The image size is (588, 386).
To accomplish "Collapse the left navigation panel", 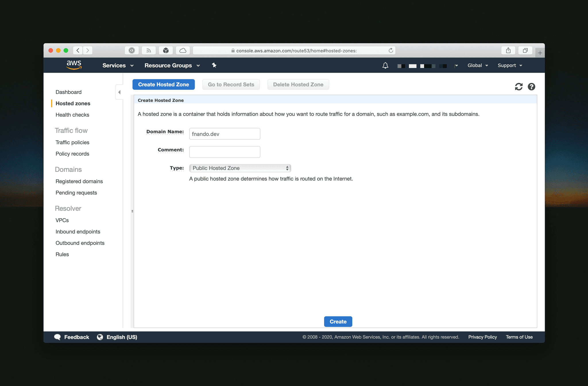I will point(119,92).
